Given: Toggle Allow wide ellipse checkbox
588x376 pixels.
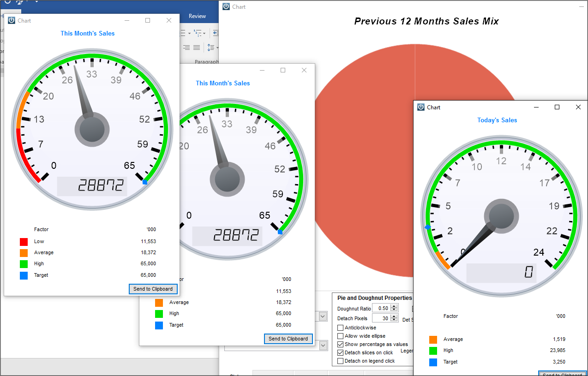Looking at the screenshot, I should click(341, 336).
